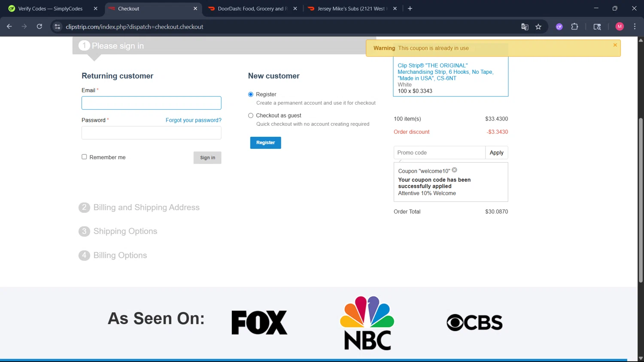Go back to the previous page

coord(9,27)
